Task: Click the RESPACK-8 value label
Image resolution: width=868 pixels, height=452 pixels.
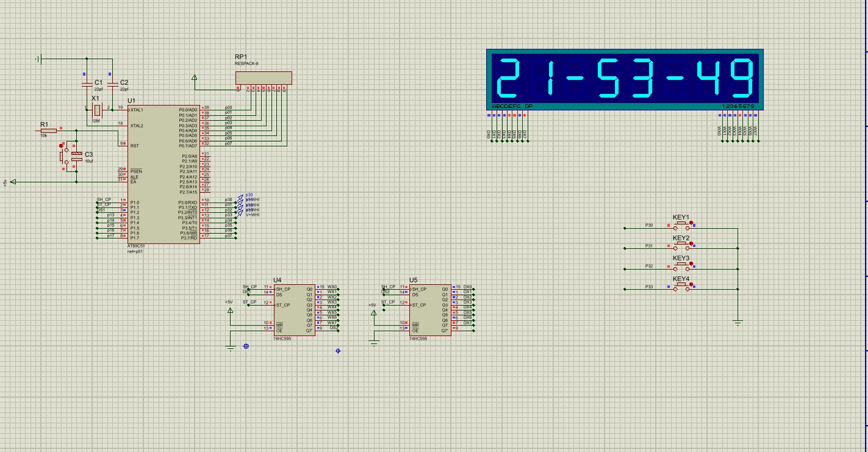Action: 247,63
